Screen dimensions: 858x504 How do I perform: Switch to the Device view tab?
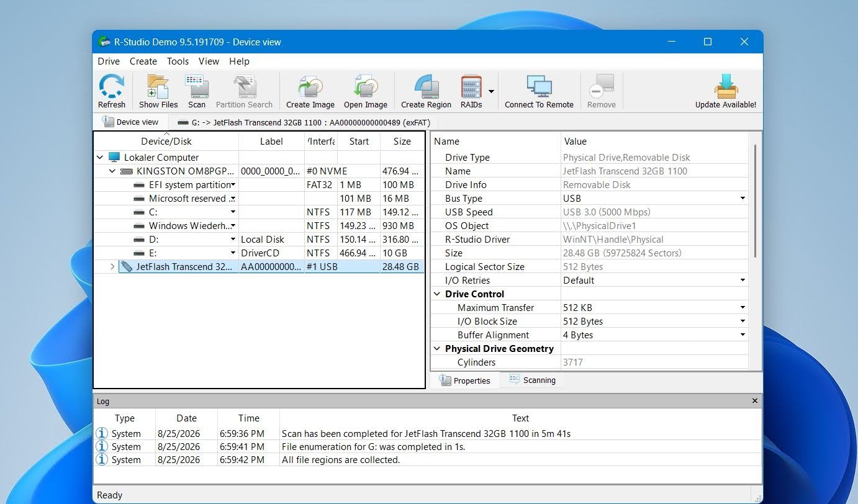pos(130,122)
